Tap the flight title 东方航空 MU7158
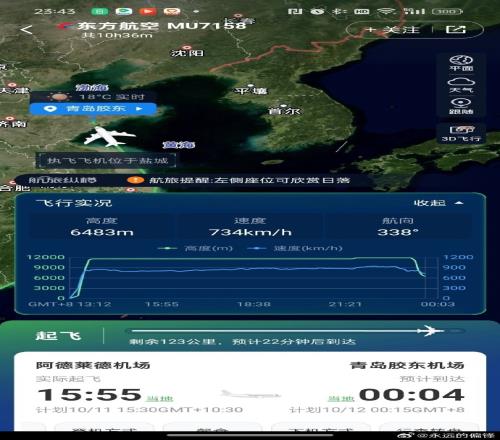The height and width of the screenshot is (440, 500). [x=161, y=26]
